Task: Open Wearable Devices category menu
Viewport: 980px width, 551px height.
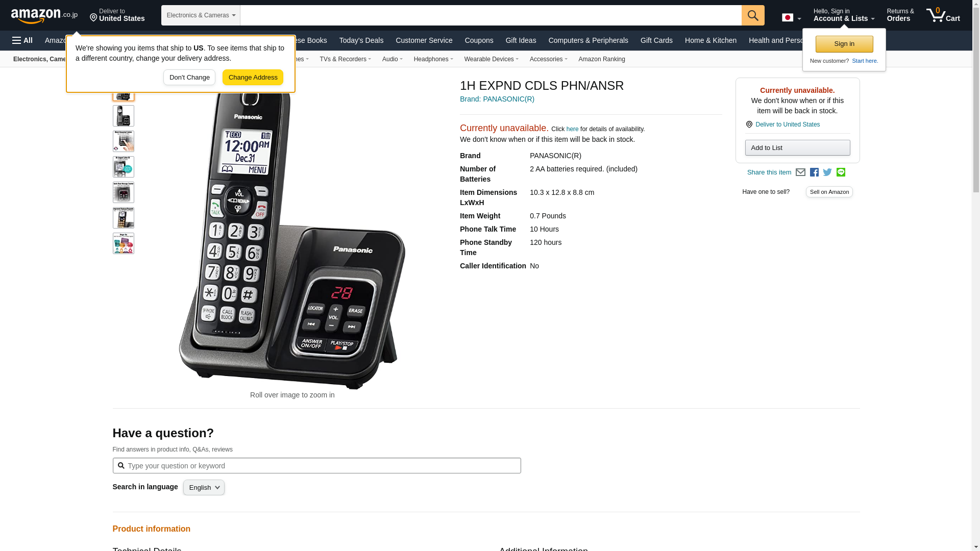Action: point(491,59)
